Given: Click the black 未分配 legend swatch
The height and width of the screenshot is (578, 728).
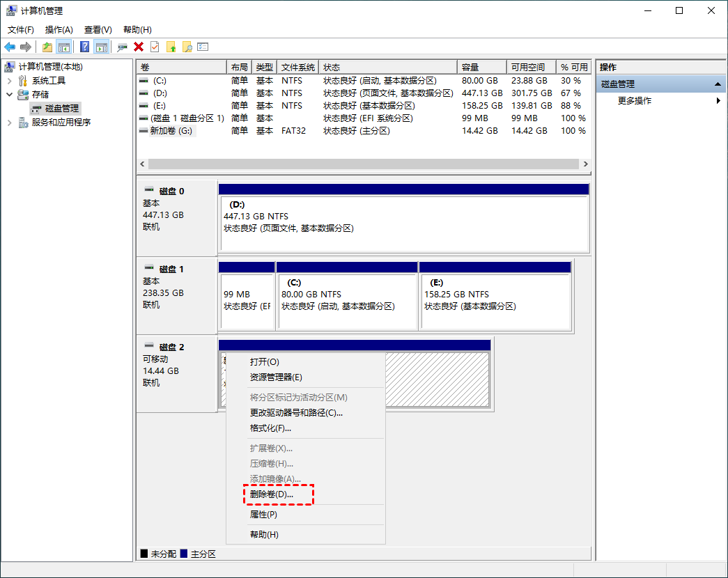Looking at the screenshot, I should click(x=144, y=554).
